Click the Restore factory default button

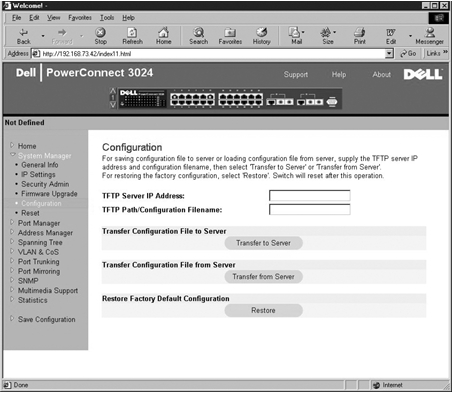(x=263, y=310)
